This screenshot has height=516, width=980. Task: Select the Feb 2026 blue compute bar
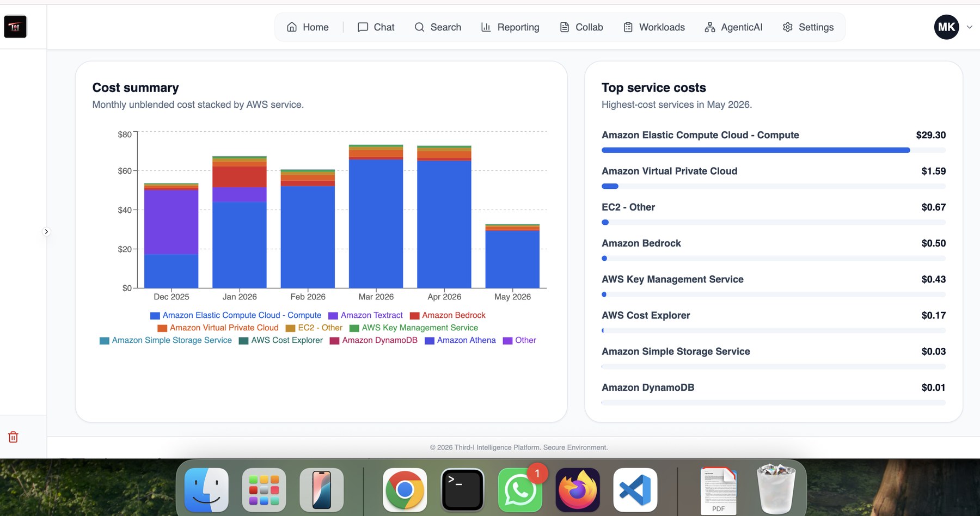click(308, 237)
